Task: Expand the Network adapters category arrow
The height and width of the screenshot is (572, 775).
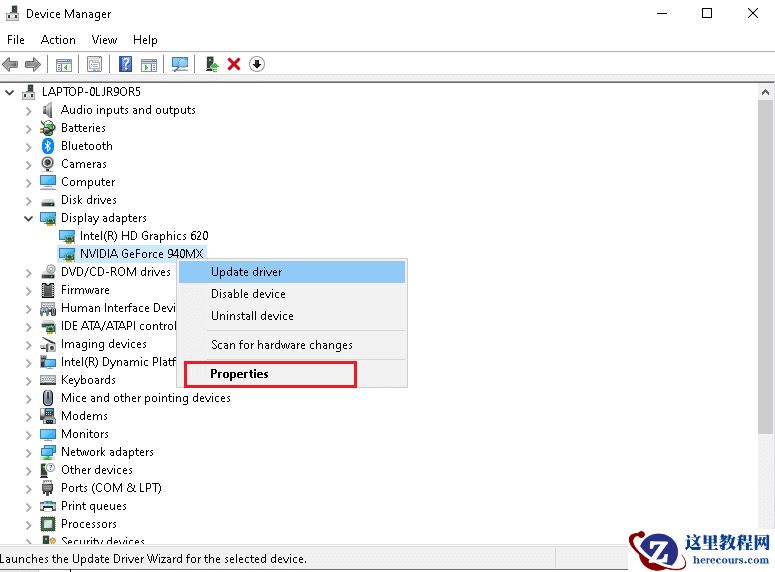Action: (x=29, y=453)
